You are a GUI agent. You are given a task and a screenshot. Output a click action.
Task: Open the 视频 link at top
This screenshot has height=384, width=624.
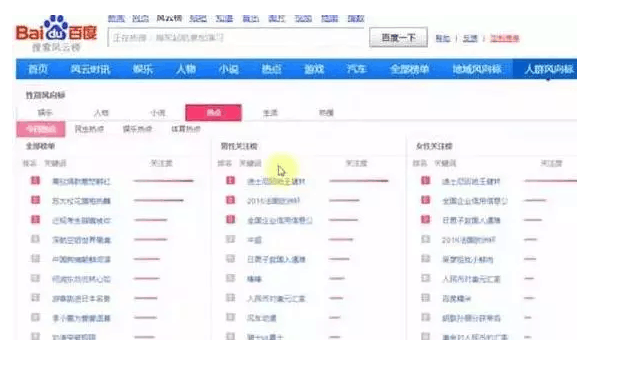(303, 18)
